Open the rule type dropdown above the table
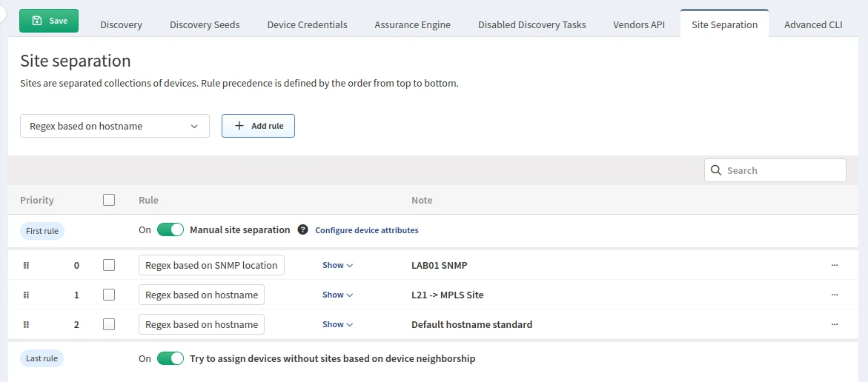This screenshot has height=382, width=868. pos(115,126)
